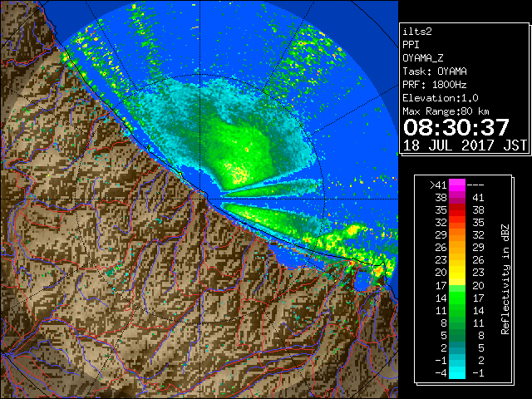Click the 'PRF: 1800Hz' line
The width and height of the screenshot is (532, 399).
435,85
